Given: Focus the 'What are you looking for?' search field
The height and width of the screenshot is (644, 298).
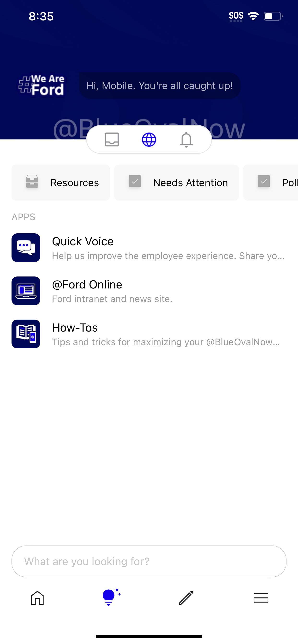Looking at the screenshot, I should [x=149, y=561].
